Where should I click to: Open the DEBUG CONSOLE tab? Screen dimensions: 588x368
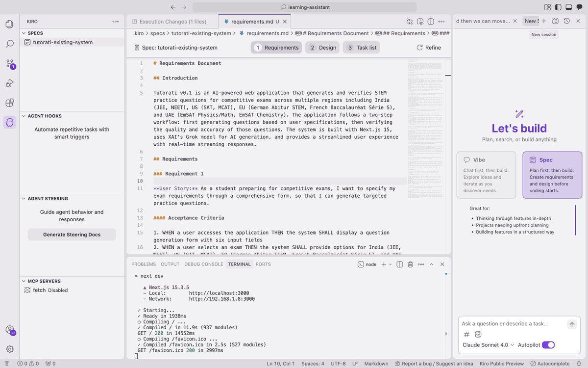204,264
